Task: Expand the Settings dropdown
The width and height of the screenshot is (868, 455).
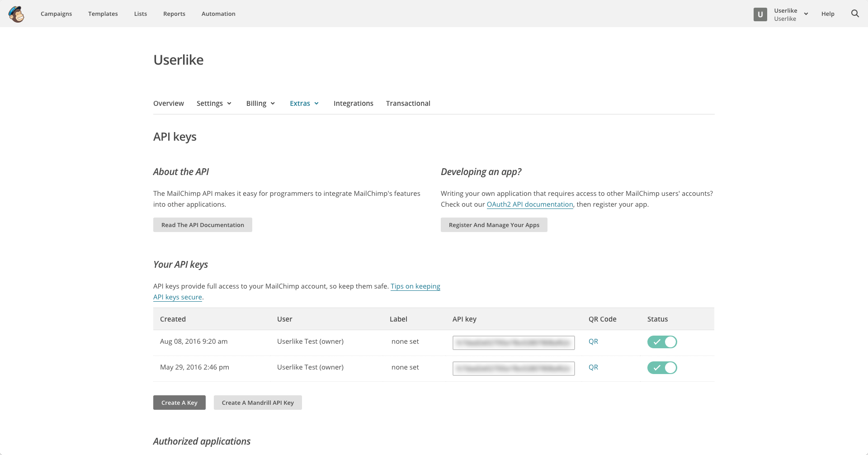Action: (214, 104)
